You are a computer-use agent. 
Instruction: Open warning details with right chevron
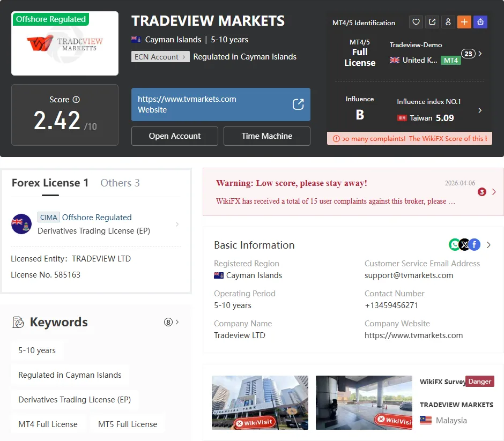coord(494,192)
